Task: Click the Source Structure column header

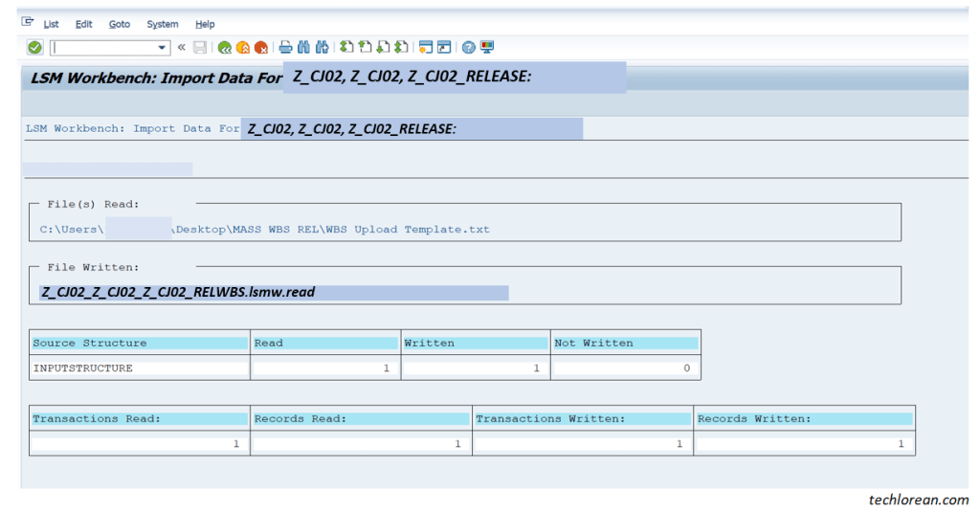Action: [140, 343]
